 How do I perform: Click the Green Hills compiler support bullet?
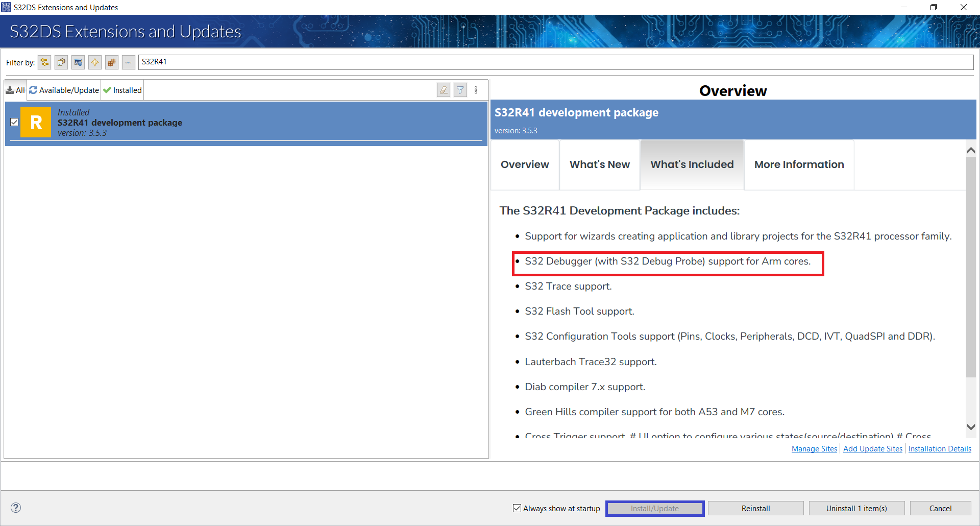click(655, 412)
